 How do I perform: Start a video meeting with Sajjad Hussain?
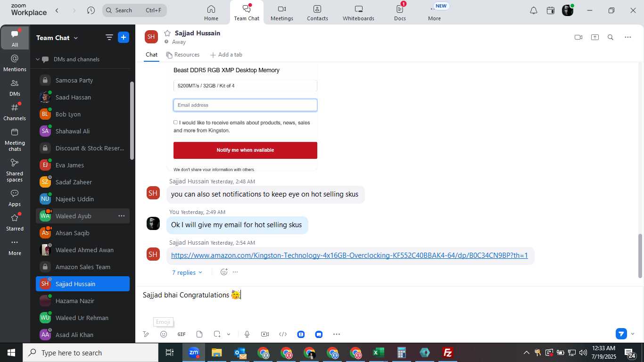578,37
